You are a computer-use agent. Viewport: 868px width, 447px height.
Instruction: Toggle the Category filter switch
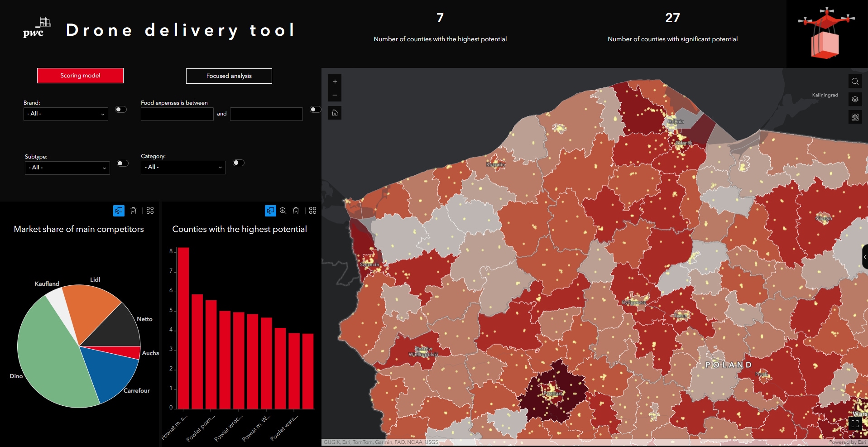pos(238,163)
